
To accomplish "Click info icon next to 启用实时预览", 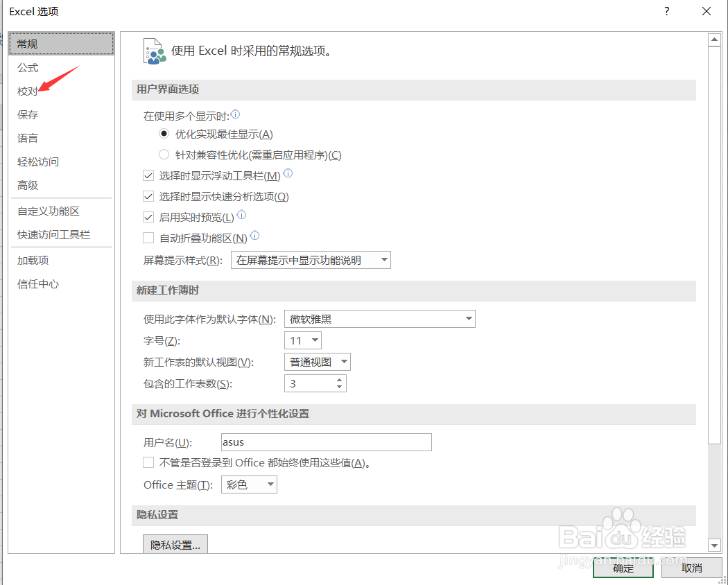I will pos(241,214).
